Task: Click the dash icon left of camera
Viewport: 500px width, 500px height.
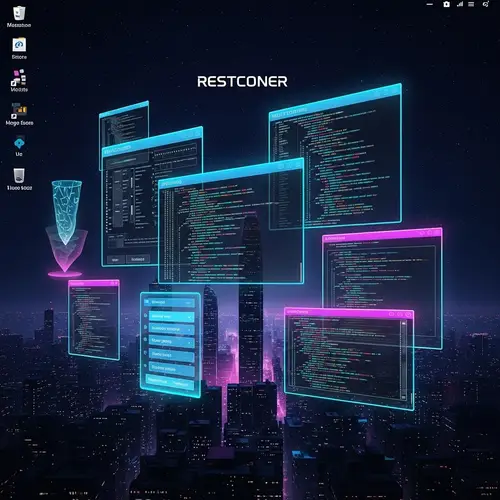Action: 430,4
